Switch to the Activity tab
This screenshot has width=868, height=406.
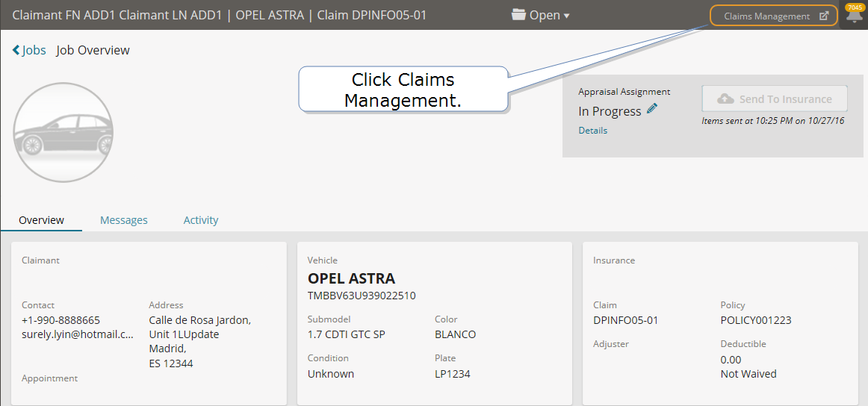[x=201, y=220]
